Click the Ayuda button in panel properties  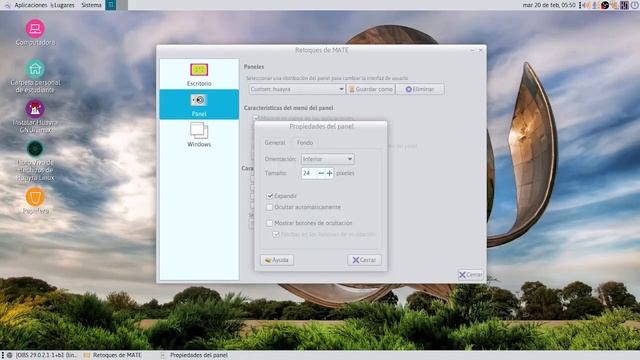pyautogui.click(x=277, y=260)
